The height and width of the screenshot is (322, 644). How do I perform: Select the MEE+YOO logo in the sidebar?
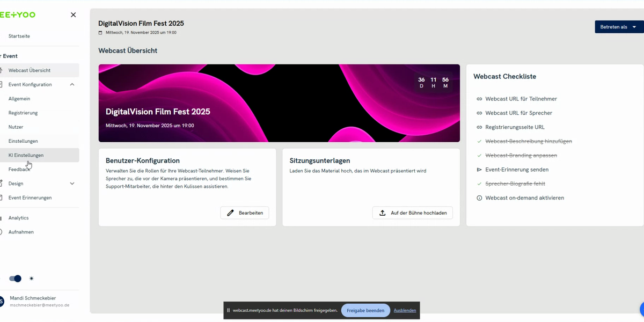click(16, 14)
